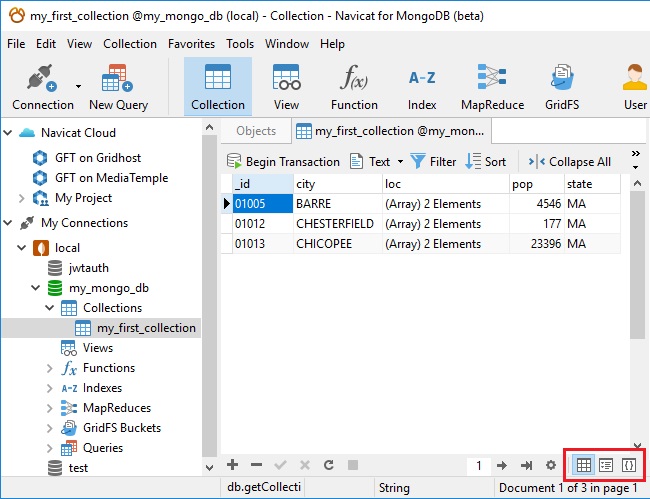650x499 pixels.
Task: Collapse the local connection node
Action: click(x=22, y=248)
